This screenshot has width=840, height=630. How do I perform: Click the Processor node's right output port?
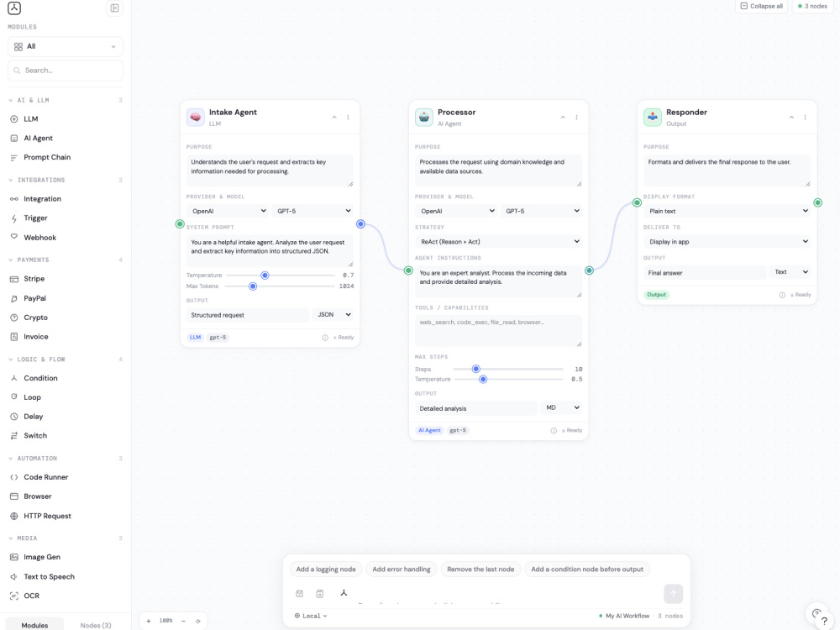click(x=590, y=270)
